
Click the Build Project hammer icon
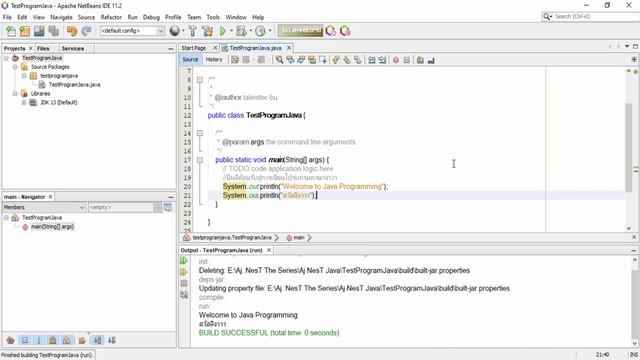pyautogui.click(x=193, y=31)
